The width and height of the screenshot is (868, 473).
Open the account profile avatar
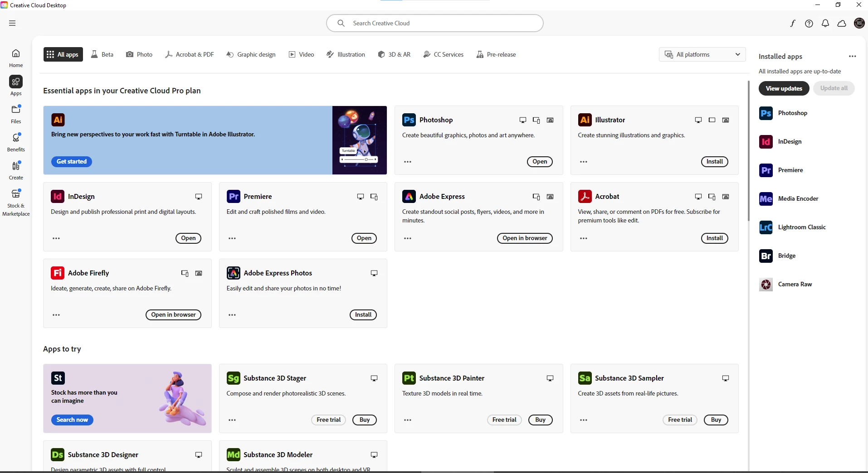click(859, 23)
